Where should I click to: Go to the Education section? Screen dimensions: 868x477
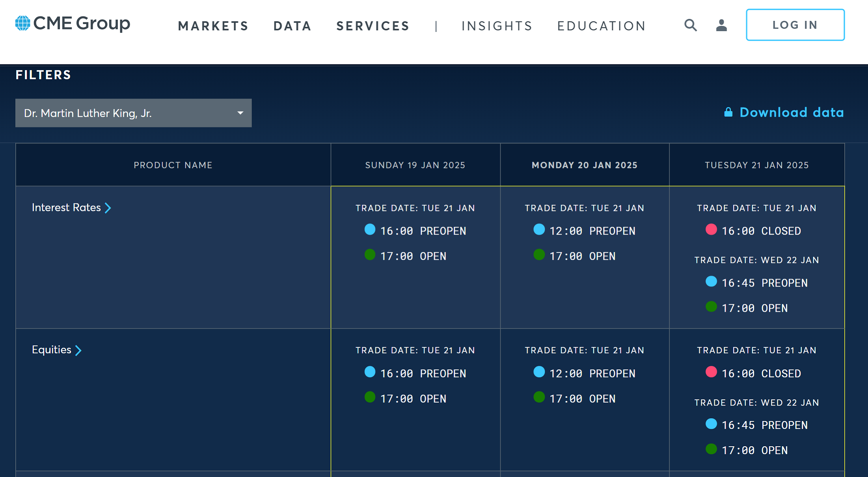[602, 26]
